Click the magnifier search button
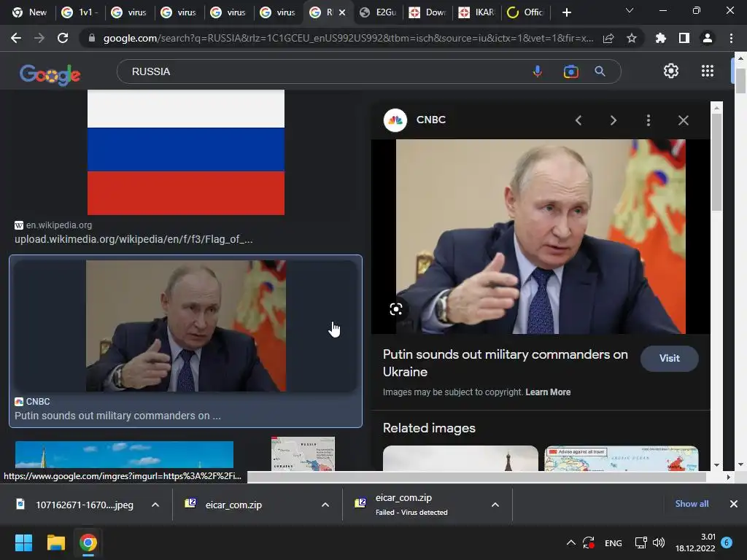The width and height of the screenshot is (747, 560). pos(600,71)
